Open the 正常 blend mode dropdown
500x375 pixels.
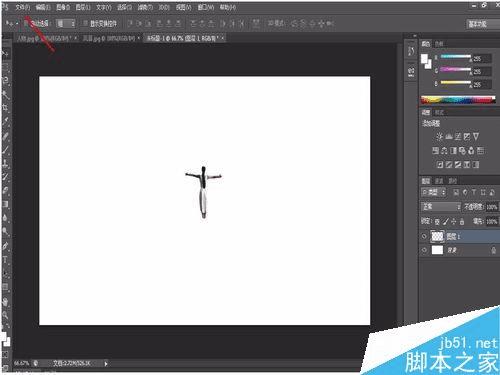[441, 207]
